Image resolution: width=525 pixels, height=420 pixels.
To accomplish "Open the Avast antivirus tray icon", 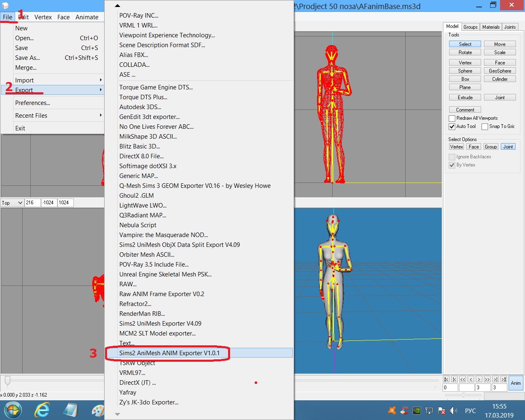I will click(x=392, y=410).
